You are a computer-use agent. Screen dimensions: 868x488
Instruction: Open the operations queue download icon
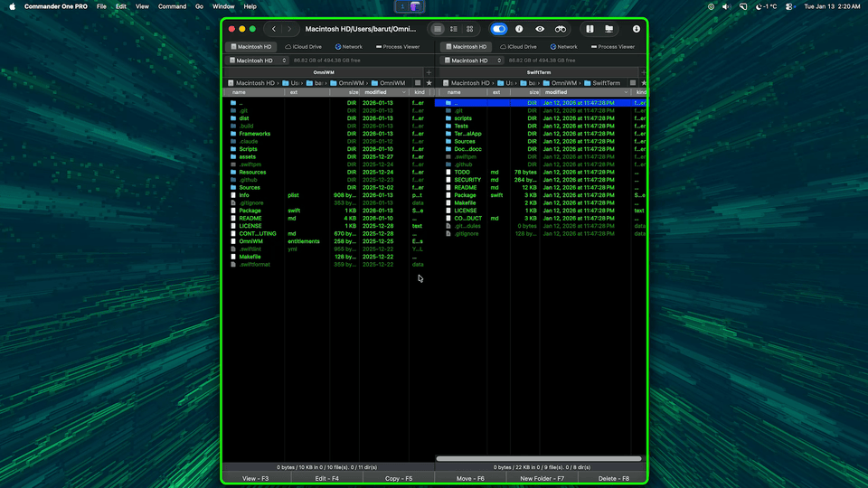click(636, 29)
